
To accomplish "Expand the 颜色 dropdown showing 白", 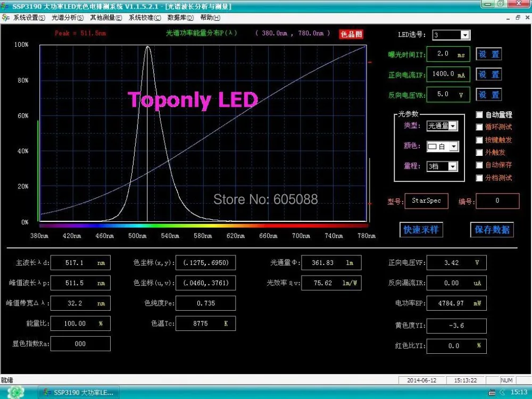I will coord(454,146).
